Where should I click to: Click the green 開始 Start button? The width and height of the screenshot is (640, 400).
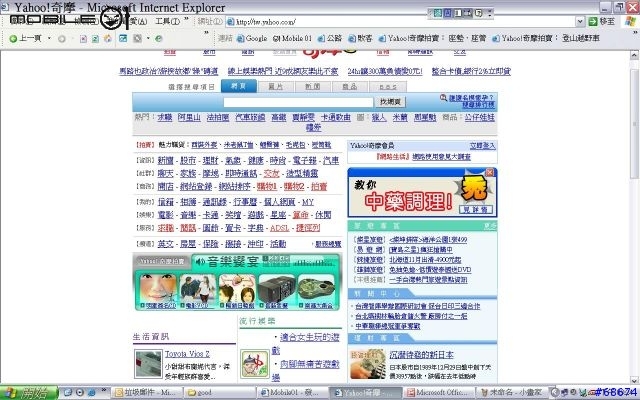tap(29, 393)
